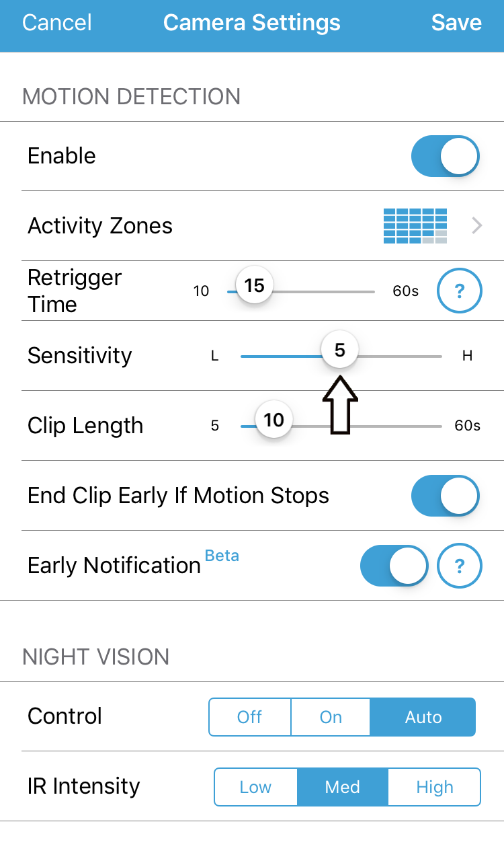The height and width of the screenshot is (863, 504).
Task: Set Night Vision control to Off
Action: point(249,717)
